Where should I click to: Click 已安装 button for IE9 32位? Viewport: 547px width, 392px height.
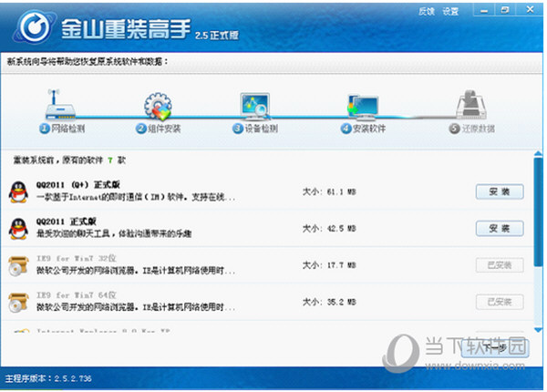pyautogui.click(x=500, y=265)
